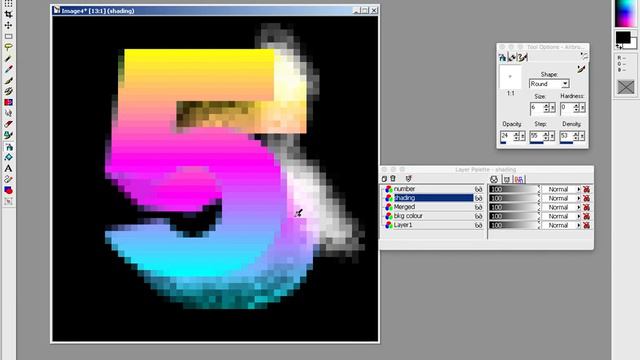Screen dimensions: 640x360
Task: Select the rectangular Selection tool
Action: click(x=8, y=36)
